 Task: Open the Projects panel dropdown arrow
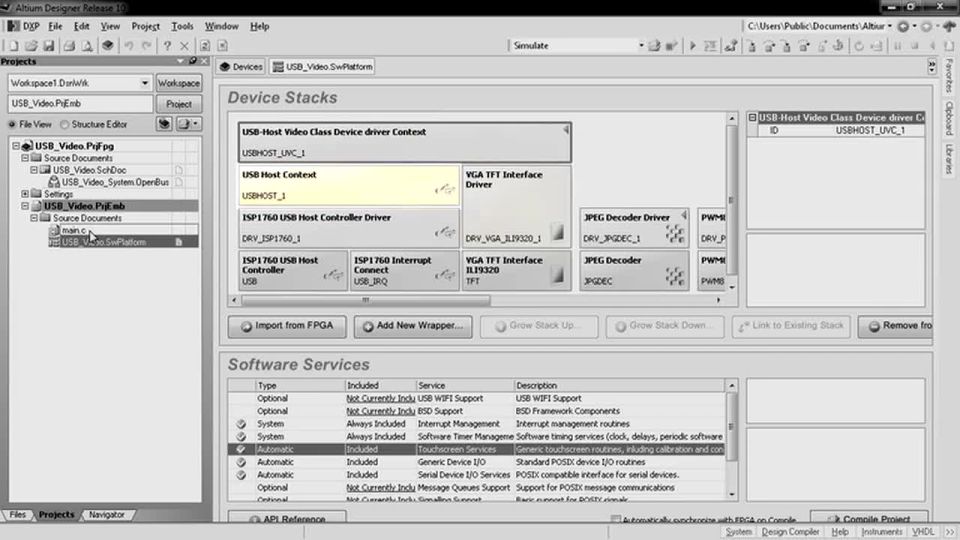[180, 61]
